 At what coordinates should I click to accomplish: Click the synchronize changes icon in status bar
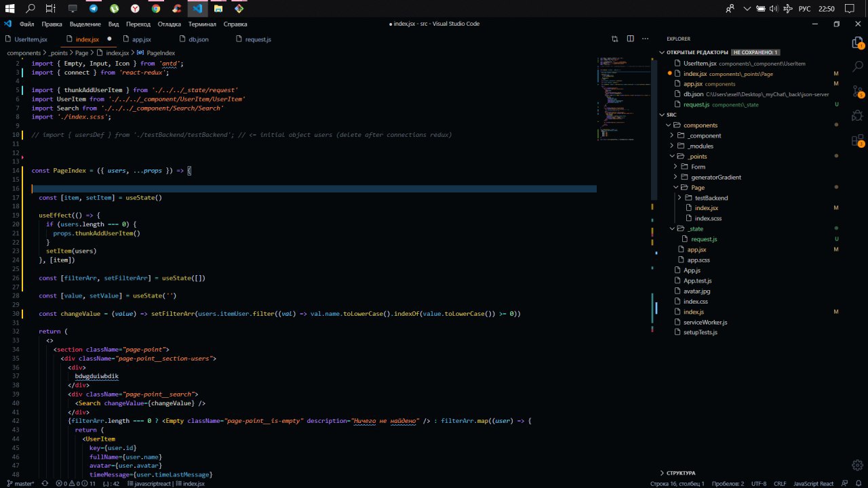click(45, 483)
